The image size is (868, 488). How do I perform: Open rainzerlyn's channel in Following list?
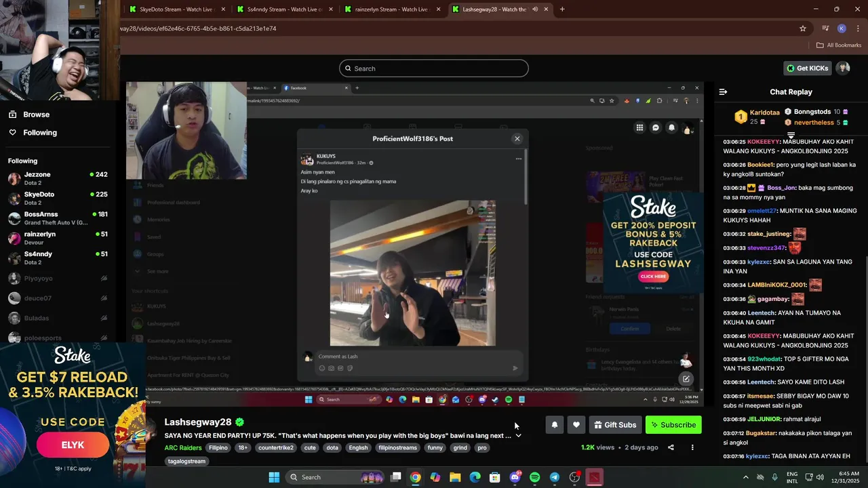[58, 238]
